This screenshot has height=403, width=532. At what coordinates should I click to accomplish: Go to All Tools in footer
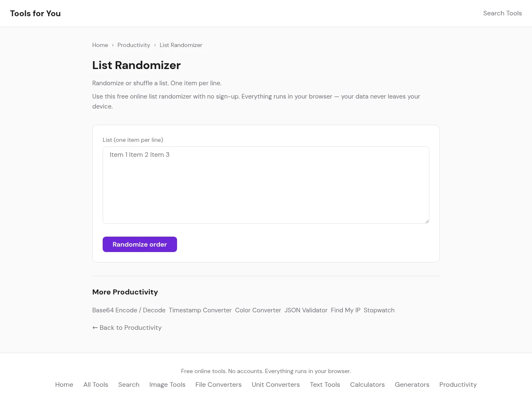[96, 385]
